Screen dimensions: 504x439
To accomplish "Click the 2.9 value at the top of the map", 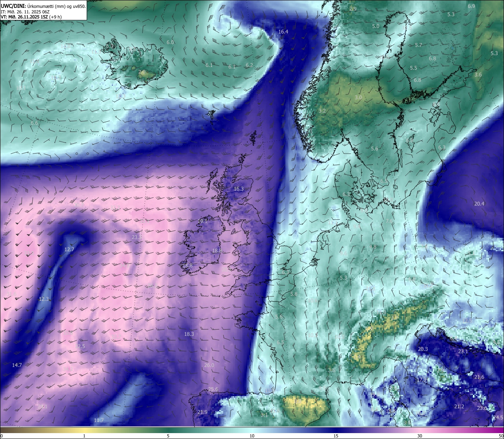I will pyautogui.click(x=353, y=9).
